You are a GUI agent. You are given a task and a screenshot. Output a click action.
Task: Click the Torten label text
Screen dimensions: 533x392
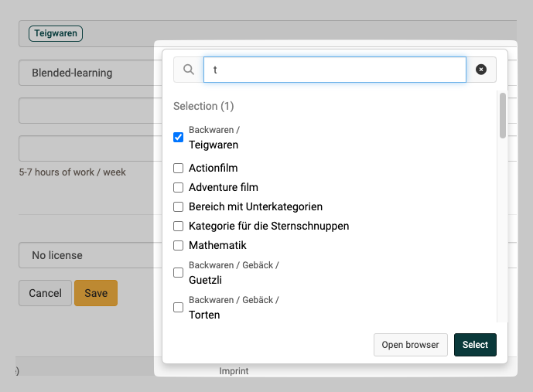point(204,315)
